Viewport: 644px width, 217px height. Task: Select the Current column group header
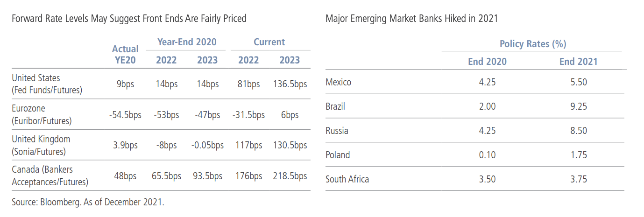point(269,42)
